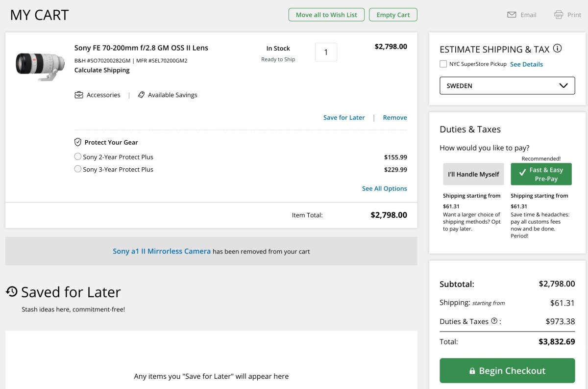Screen dimensions: 588x389
Task: Click the Email envelope icon
Action: [x=512, y=15]
